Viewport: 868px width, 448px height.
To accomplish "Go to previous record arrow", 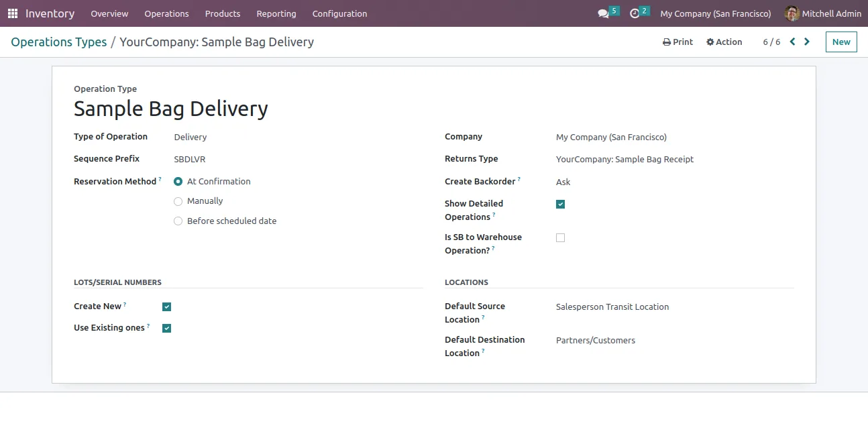I will (x=792, y=42).
